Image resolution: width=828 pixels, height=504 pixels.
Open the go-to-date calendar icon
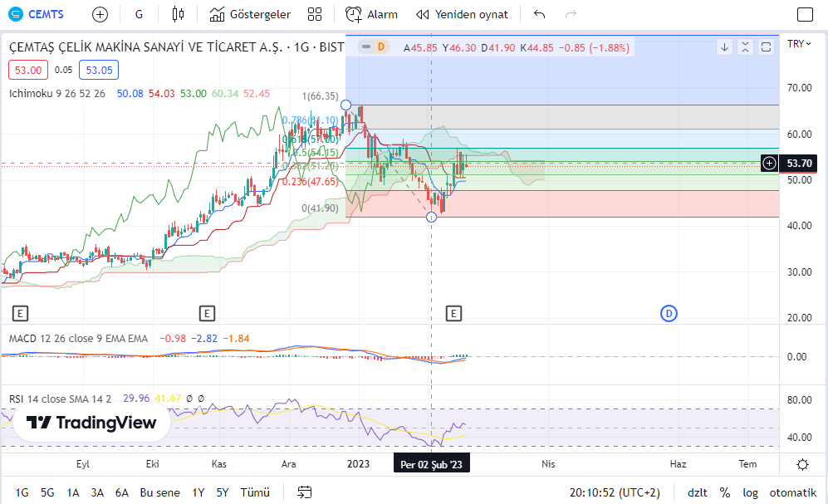point(305,492)
